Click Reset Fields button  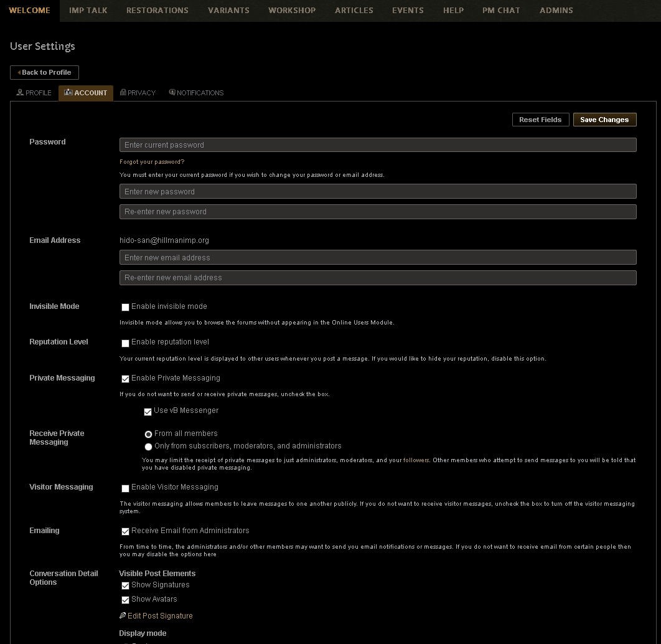coord(540,120)
